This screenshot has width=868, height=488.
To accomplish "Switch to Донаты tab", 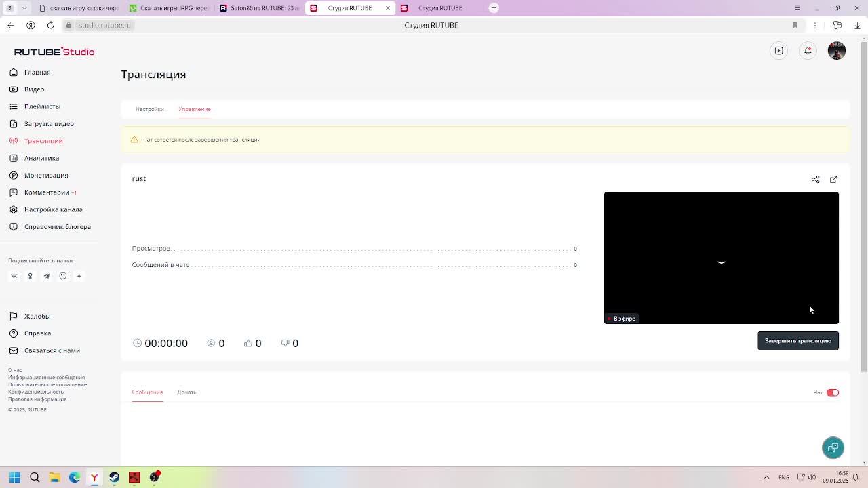I will pos(187,392).
